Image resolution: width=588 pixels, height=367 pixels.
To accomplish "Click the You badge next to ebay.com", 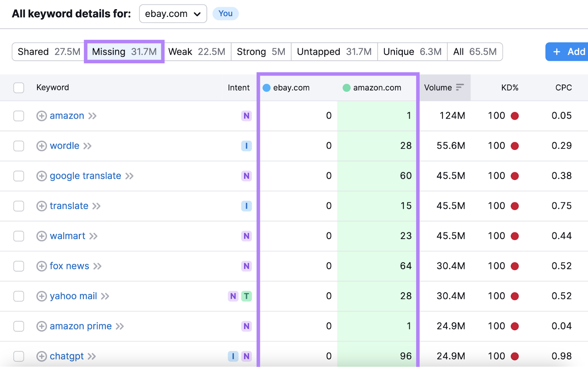I will pos(225,13).
